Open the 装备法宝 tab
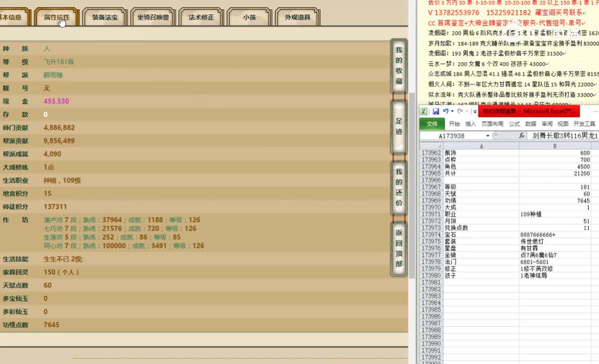The image size is (599, 364). point(105,17)
